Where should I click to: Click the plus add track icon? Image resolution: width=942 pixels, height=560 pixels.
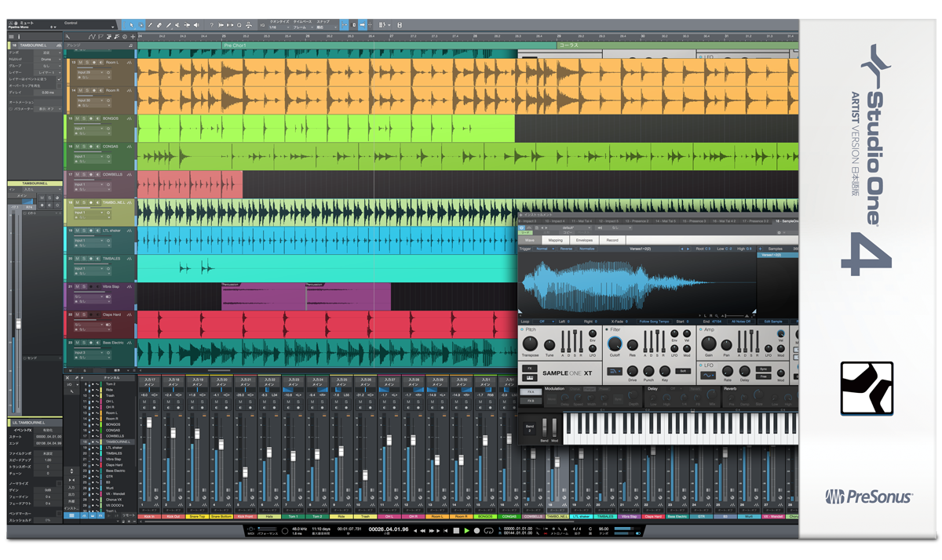click(x=133, y=36)
